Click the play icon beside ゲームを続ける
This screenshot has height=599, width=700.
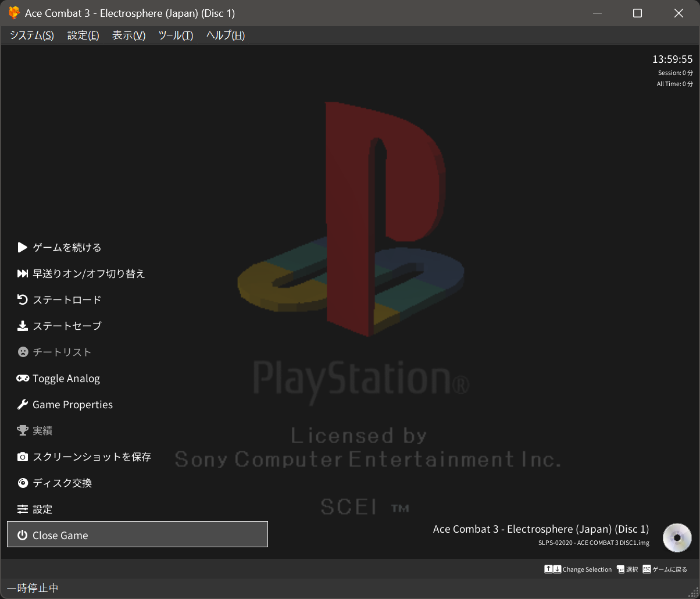(x=23, y=248)
